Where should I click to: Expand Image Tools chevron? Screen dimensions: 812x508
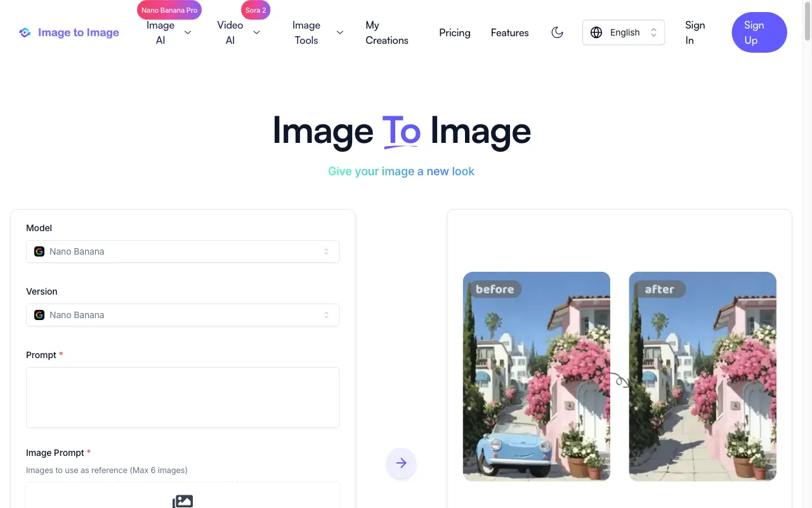(x=340, y=32)
